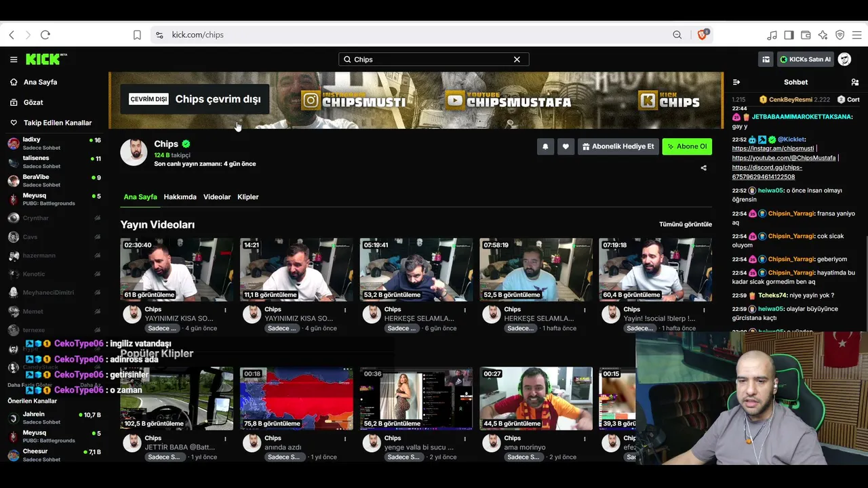The width and height of the screenshot is (868, 488).
Task: Open Jahrein in recommended channels
Action: [x=54, y=418]
